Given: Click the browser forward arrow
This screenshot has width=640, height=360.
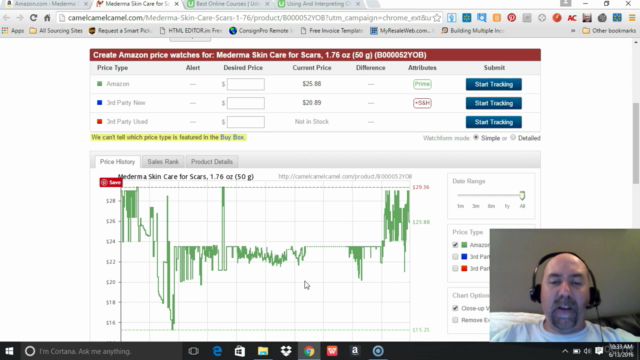Looking at the screenshot, I should tap(20, 18).
